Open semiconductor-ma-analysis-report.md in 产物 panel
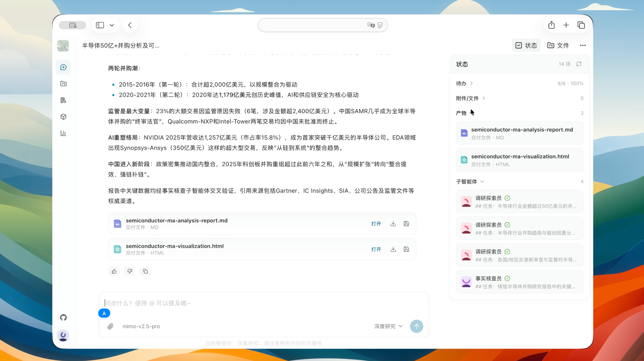Screen dimensions: 644x361 pos(520,133)
